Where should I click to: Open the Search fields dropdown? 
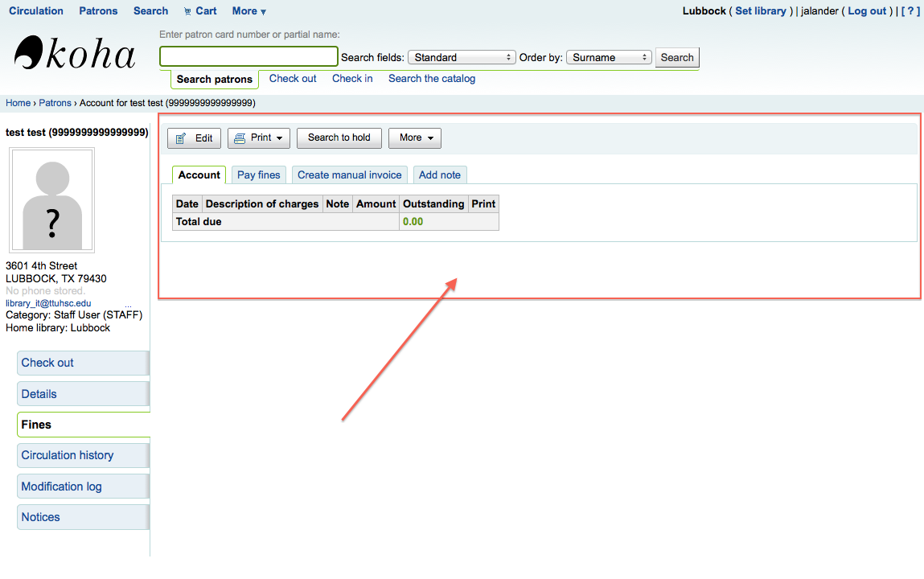pos(462,58)
